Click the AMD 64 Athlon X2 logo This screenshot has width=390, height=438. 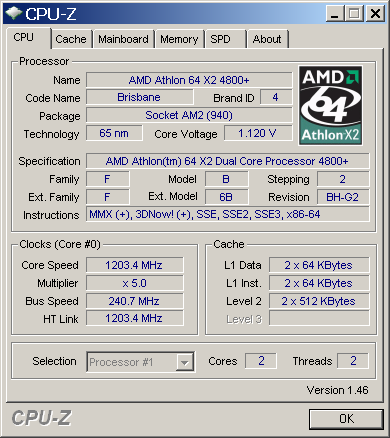[330, 105]
